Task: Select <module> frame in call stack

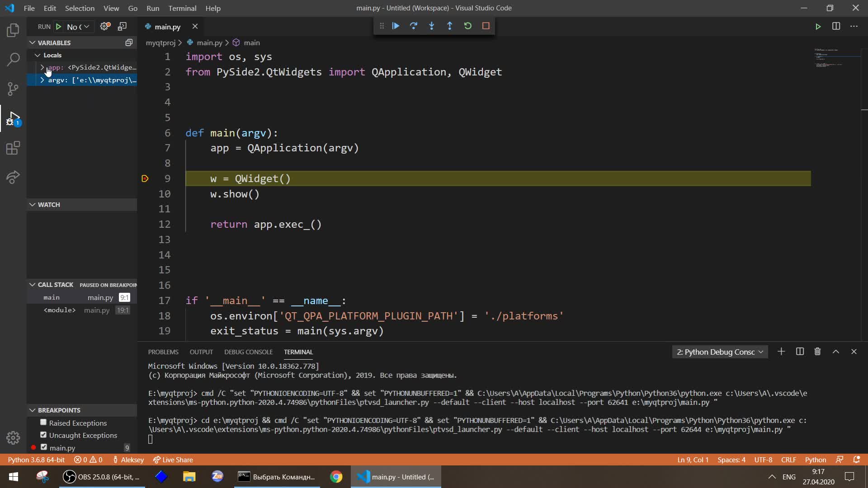Action: coord(81,310)
